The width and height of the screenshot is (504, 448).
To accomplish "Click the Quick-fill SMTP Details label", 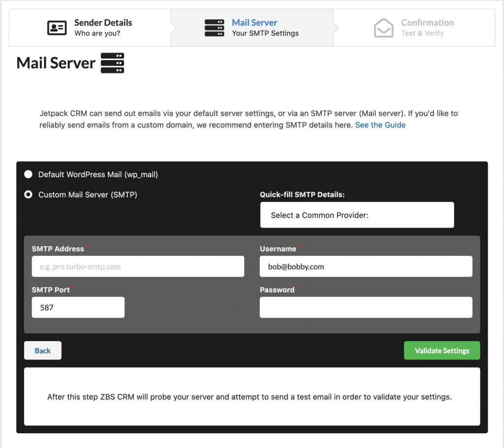I will [x=302, y=194].
